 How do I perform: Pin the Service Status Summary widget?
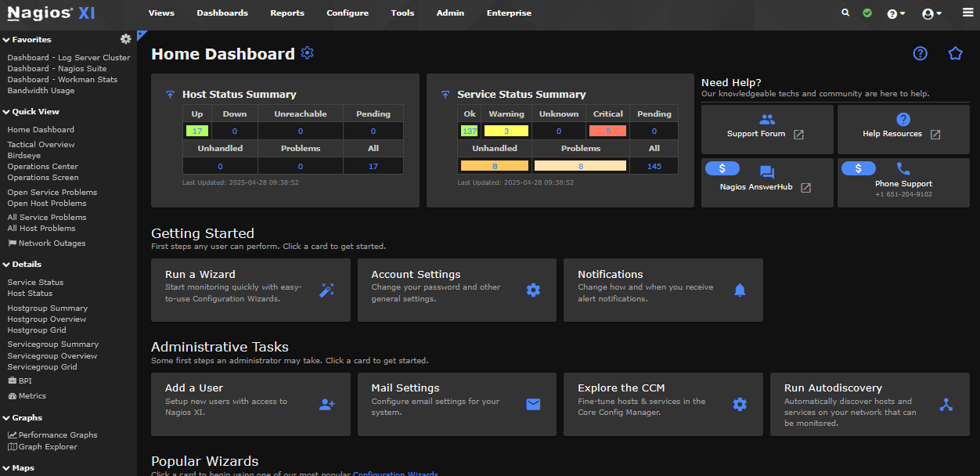tap(445, 94)
